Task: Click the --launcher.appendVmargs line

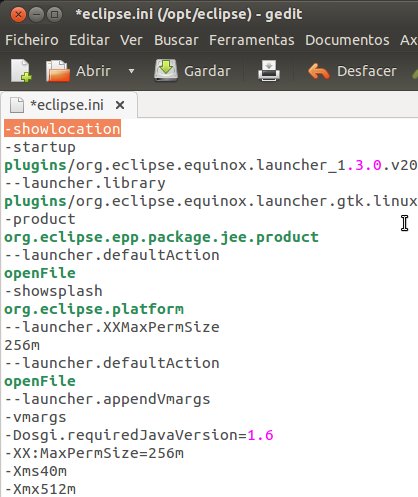Action: pos(107,399)
